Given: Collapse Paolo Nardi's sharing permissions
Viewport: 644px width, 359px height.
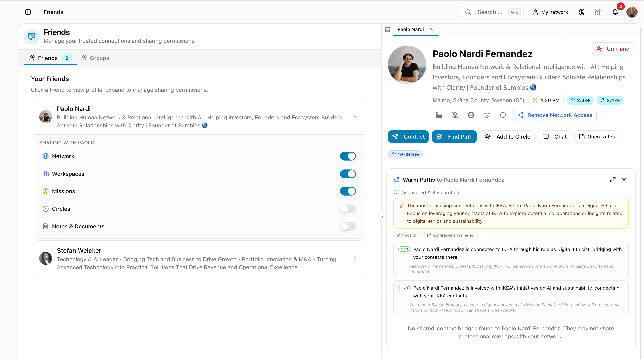Looking at the screenshot, I should click(x=355, y=117).
